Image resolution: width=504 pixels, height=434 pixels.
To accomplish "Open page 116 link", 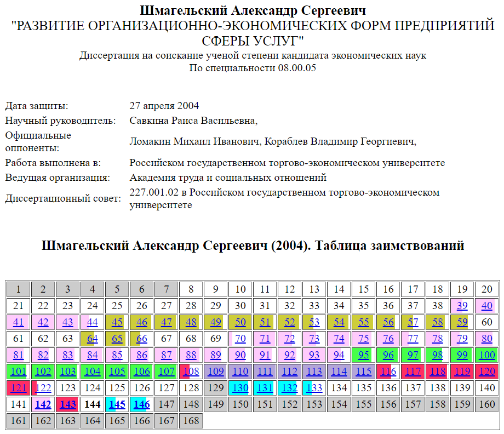I will point(388,371).
